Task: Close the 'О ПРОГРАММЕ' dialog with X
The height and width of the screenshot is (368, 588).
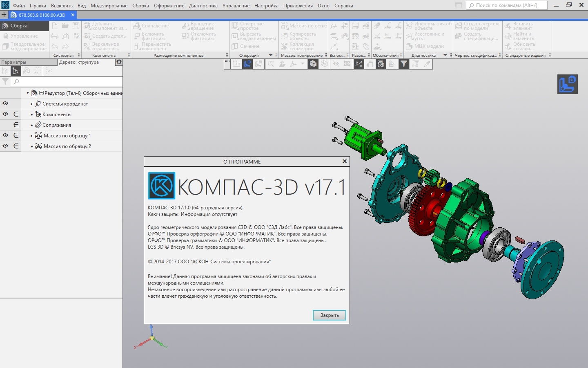Action: [345, 162]
